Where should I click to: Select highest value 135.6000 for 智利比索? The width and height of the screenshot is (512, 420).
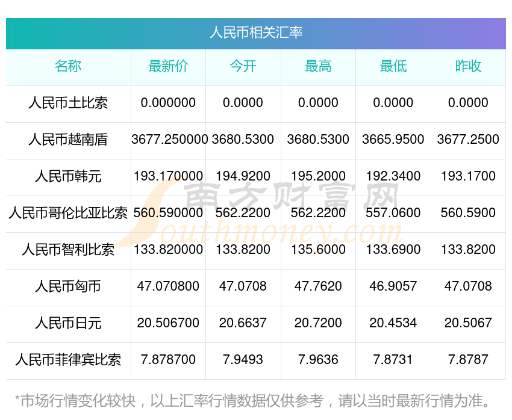pyautogui.click(x=318, y=250)
